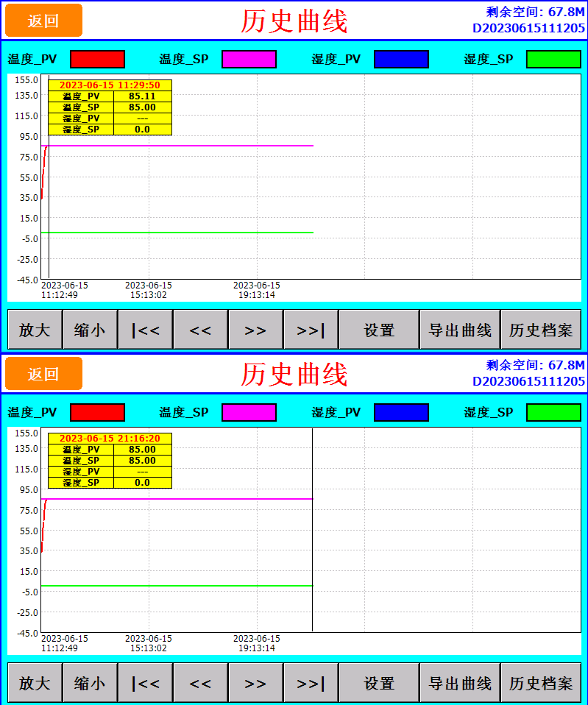The image size is (588, 705).
Task: Click 缩小 in the 11:29:50 screen
Action: point(90,330)
